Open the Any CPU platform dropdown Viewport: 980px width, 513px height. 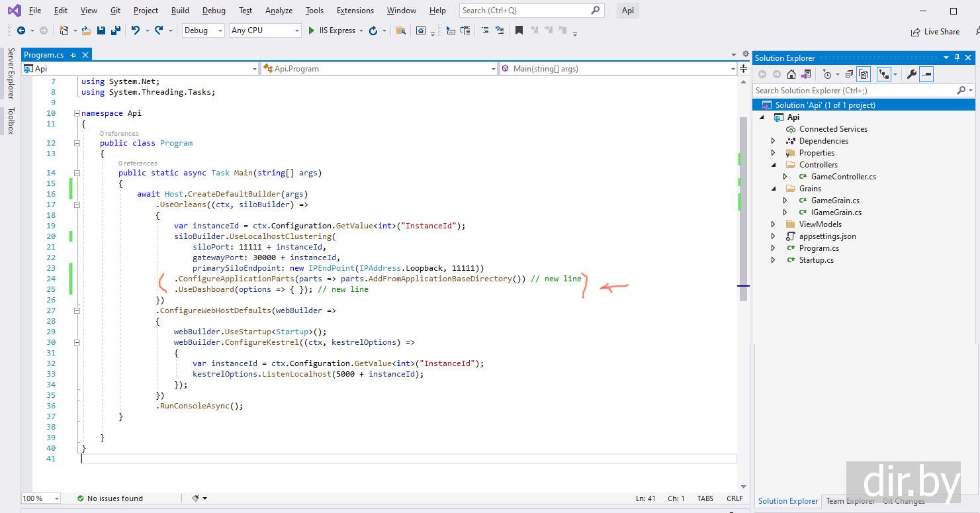pos(265,30)
